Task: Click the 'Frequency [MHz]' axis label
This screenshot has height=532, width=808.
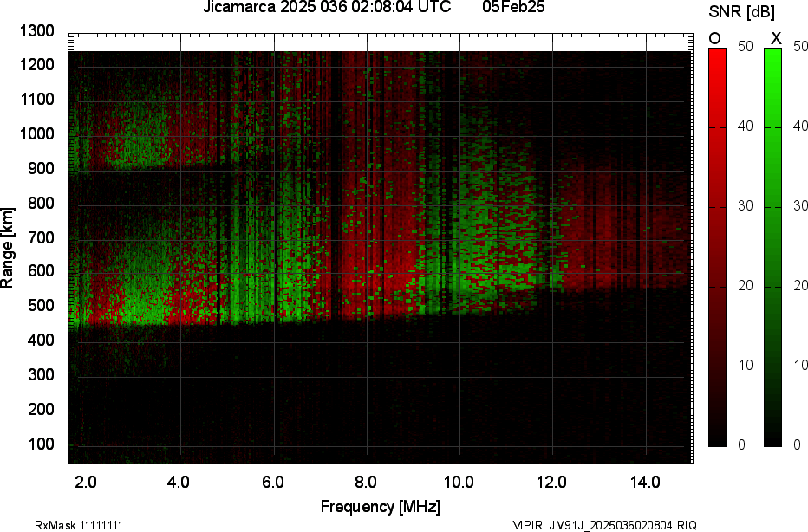Action: coord(381,506)
